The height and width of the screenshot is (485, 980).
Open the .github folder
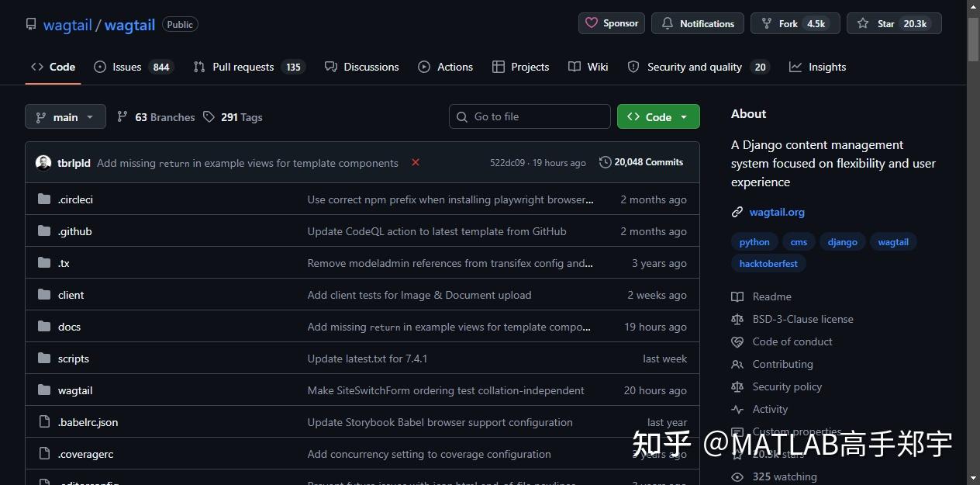pyautogui.click(x=74, y=231)
